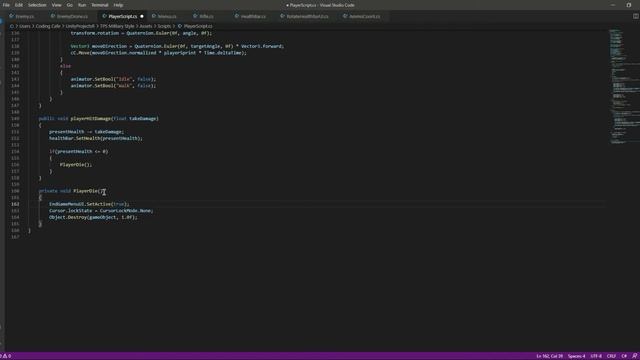The image size is (640, 360).
Task: Open the Selection menu
Action: coord(37,5)
